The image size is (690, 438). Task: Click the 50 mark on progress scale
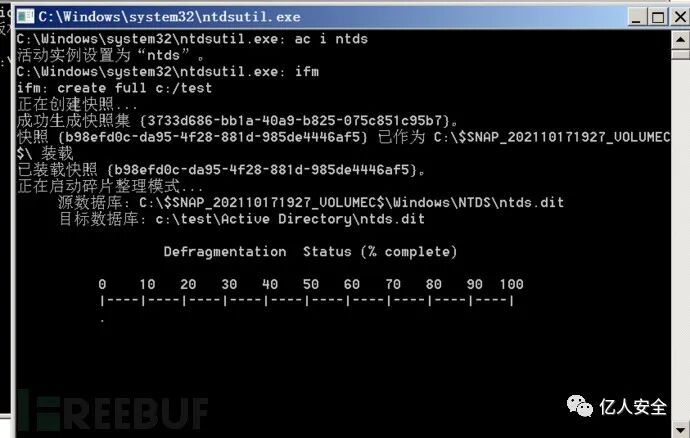(x=311, y=284)
